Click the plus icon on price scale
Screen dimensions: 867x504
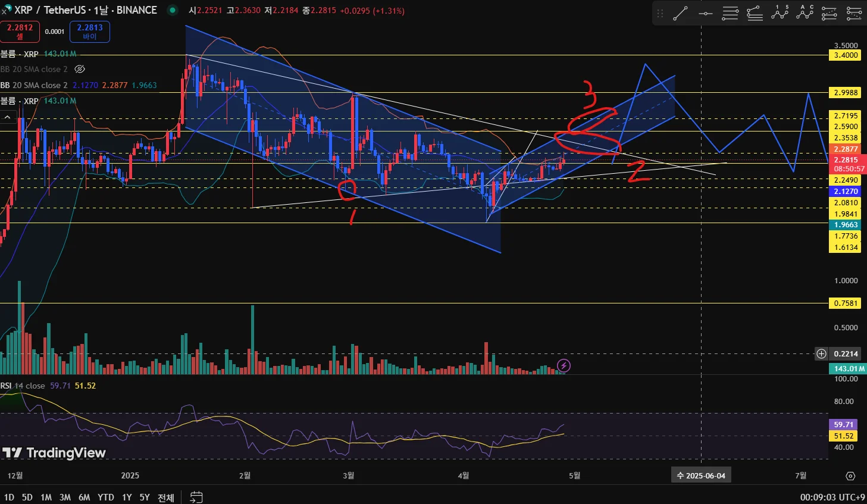(x=821, y=353)
